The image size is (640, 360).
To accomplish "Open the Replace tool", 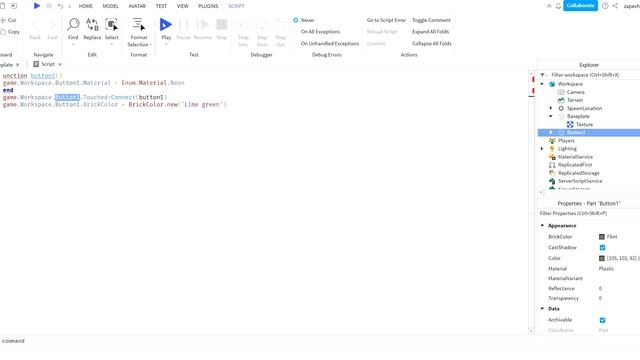I will coord(92,29).
